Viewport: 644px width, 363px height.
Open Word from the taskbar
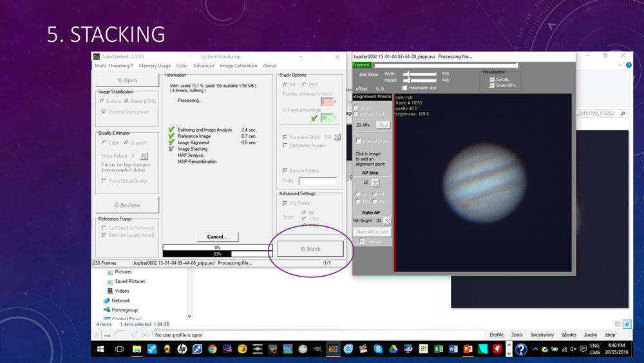click(x=453, y=349)
